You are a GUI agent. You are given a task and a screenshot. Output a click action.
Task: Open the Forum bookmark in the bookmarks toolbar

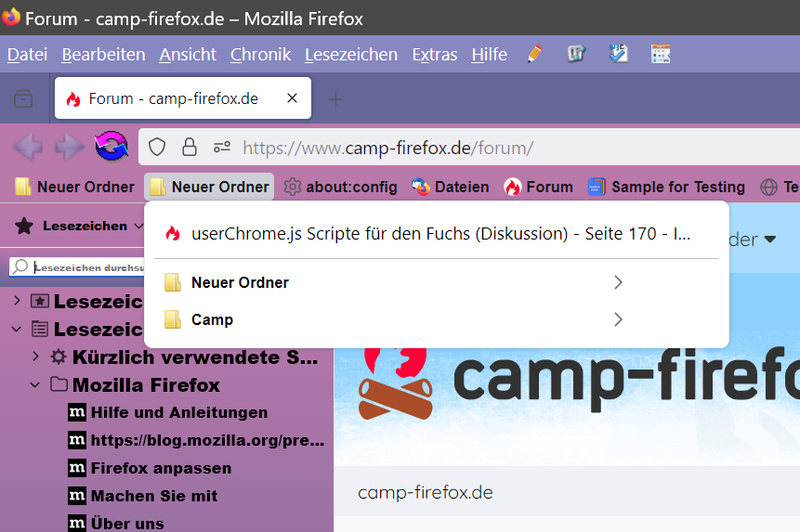click(x=538, y=187)
